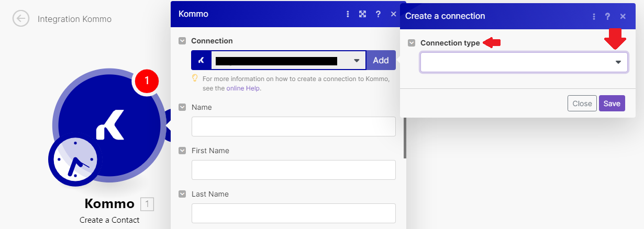The height and width of the screenshot is (229, 644).
Task: Click into the Name input field
Action: click(x=294, y=127)
